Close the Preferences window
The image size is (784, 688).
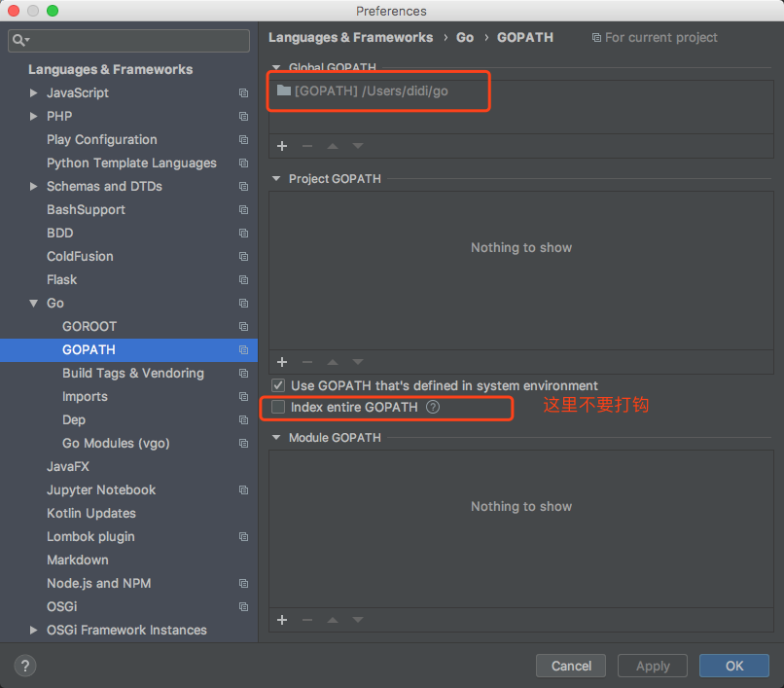[14, 11]
